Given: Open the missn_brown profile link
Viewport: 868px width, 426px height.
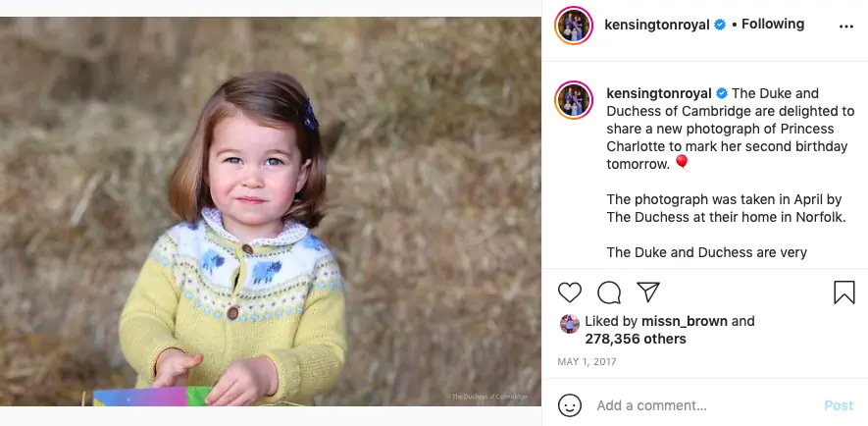Looking at the screenshot, I should point(685,321).
